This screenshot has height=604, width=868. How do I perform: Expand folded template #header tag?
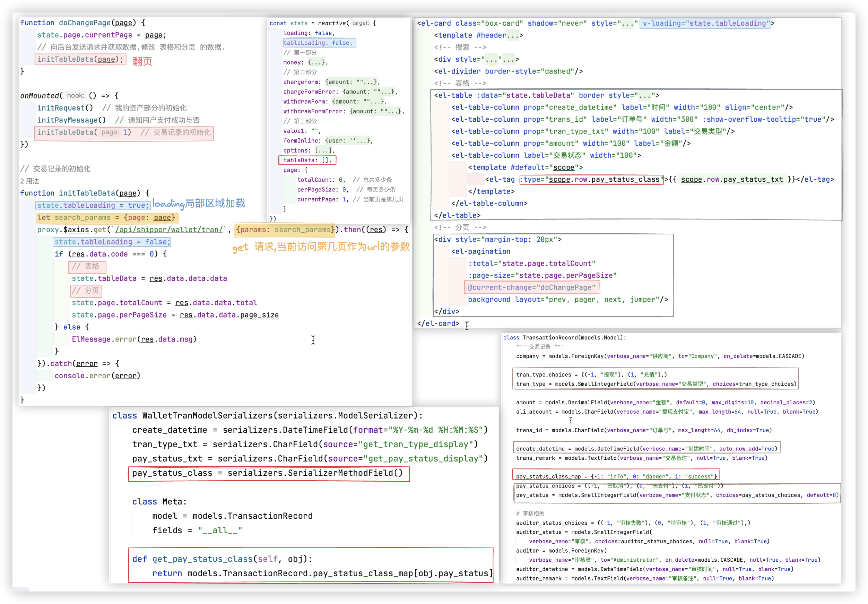pos(514,36)
